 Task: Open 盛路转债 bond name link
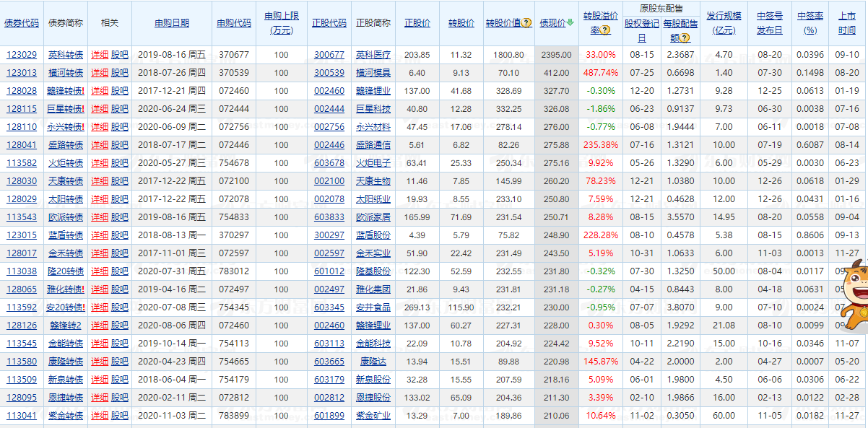click(x=66, y=145)
